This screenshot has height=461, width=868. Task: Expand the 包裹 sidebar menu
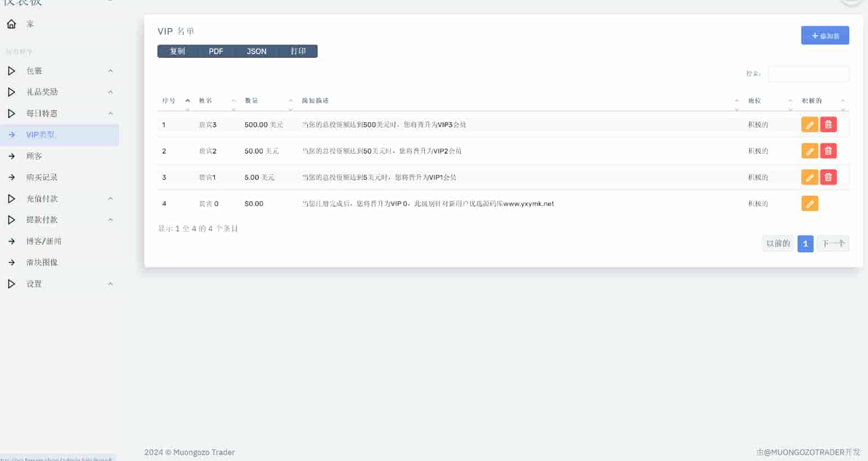[34, 71]
